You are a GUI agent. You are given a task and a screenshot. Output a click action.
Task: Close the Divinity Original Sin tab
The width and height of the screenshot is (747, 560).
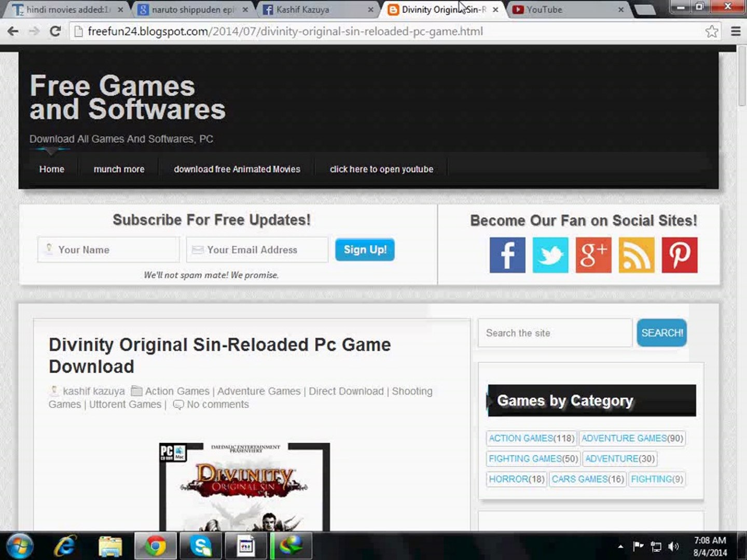coord(495,9)
